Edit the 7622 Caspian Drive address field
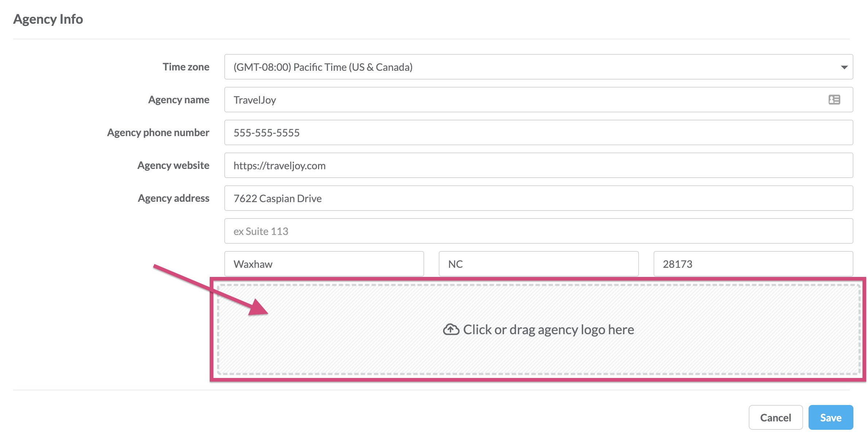Viewport: 868px width, 440px height. [539, 198]
